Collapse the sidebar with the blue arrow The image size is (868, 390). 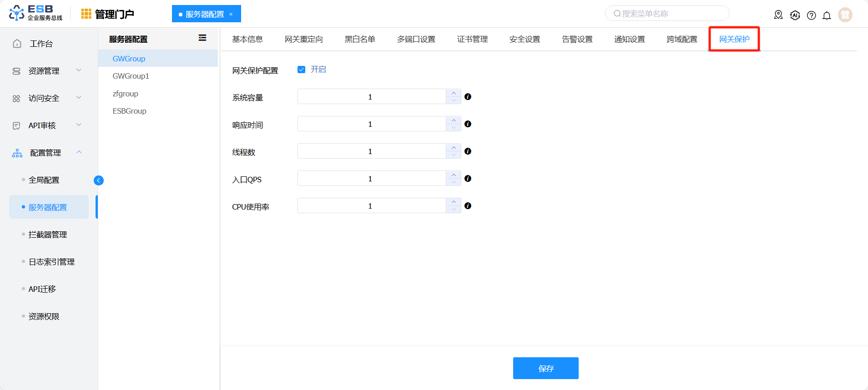pyautogui.click(x=99, y=180)
